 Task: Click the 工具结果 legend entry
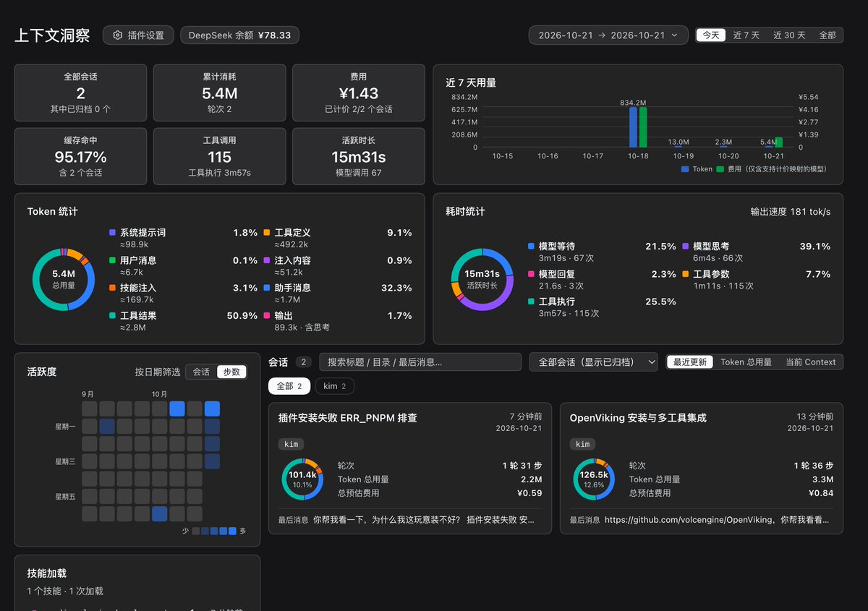[183, 322]
